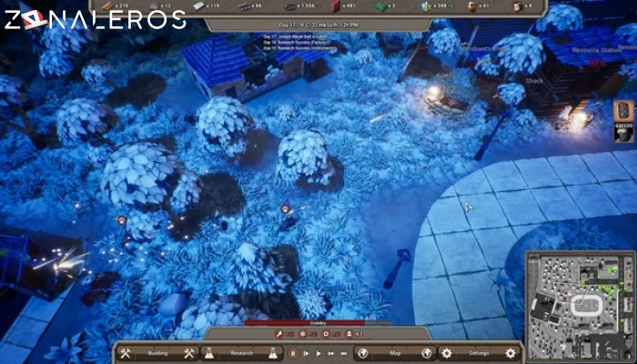Select the Merchant's Shop building label
637x364 pixels.
pos(484,49)
